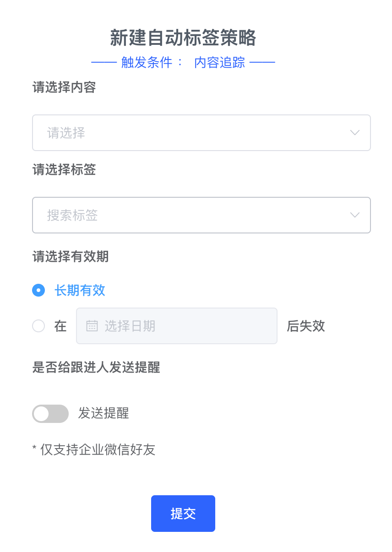Screen dimensions: 392x552
Task: Submit the form with 提交 button
Action: pos(183,514)
